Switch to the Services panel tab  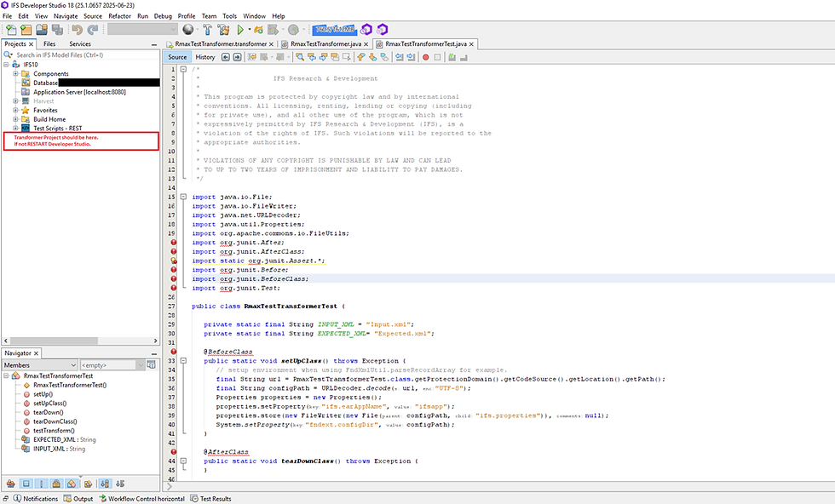[x=80, y=43]
